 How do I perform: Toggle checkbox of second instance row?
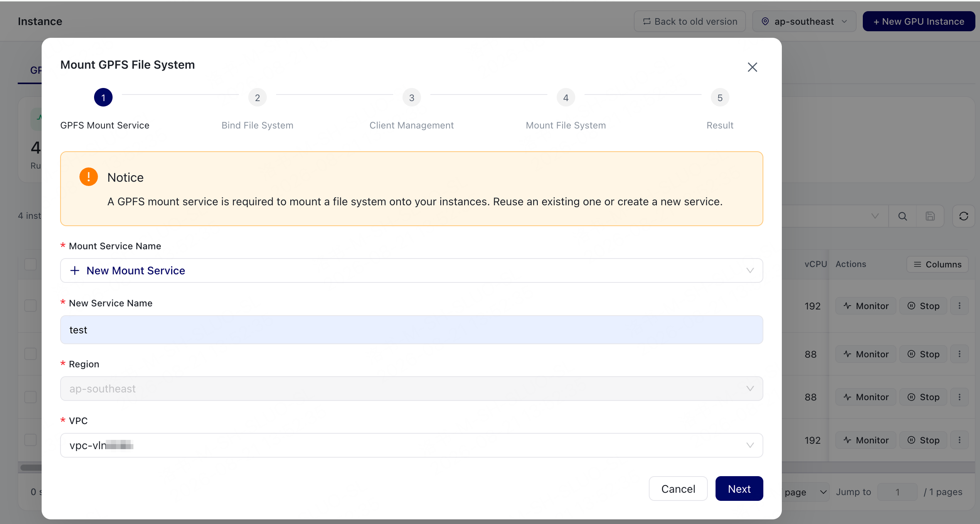(30, 354)
